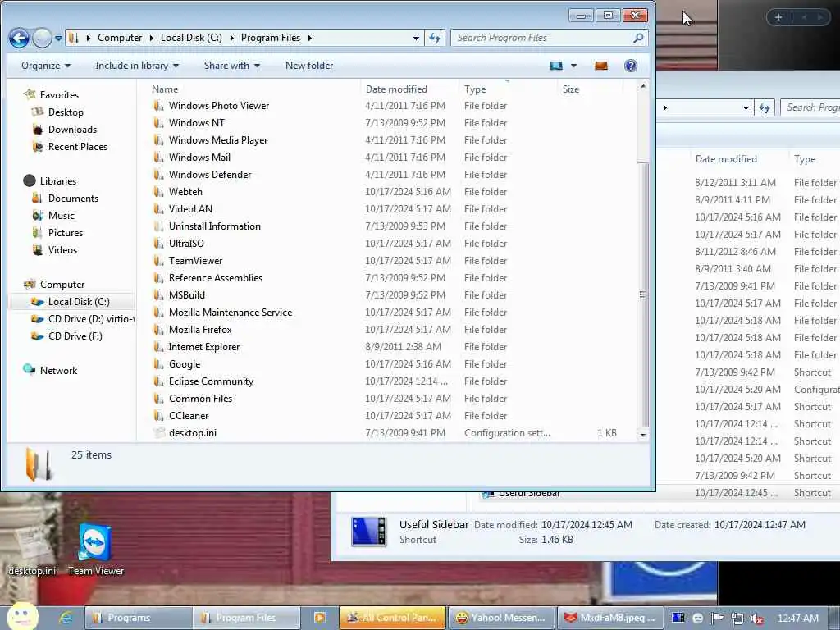Click the Change your view icon
Screen dimensions: 840x630
pyautogui.click(x=556, y=66)
